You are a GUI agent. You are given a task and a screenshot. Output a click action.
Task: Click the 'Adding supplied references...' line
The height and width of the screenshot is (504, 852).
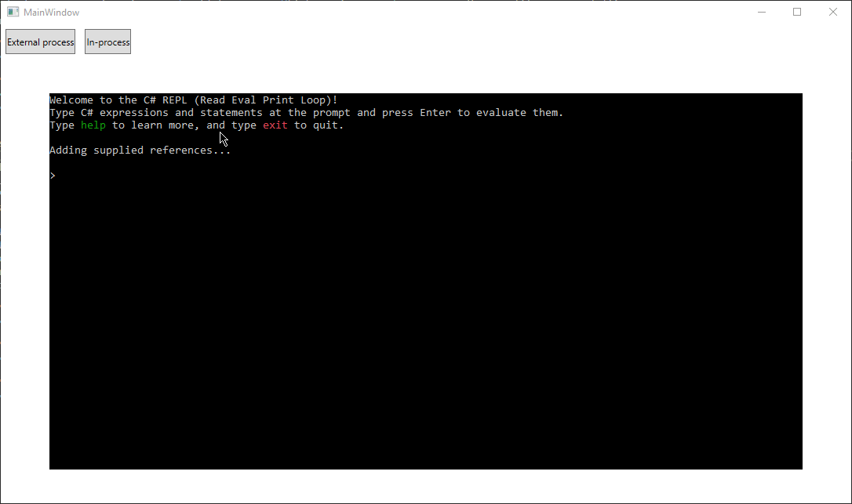[140, 150]
